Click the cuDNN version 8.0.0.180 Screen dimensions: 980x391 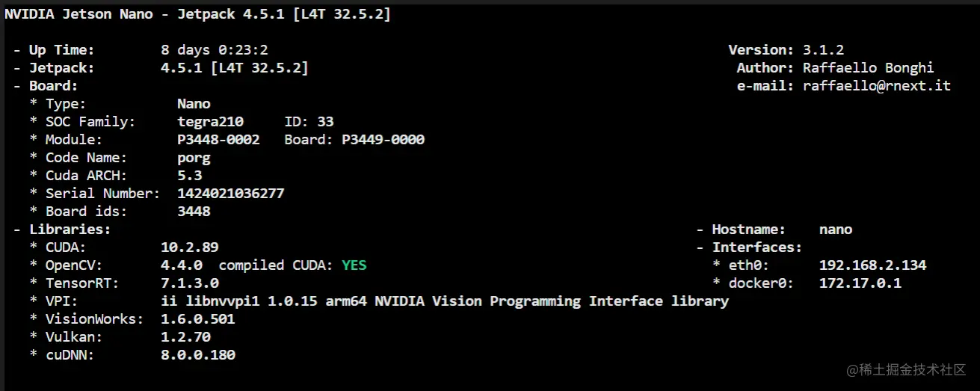coord(198,355)
